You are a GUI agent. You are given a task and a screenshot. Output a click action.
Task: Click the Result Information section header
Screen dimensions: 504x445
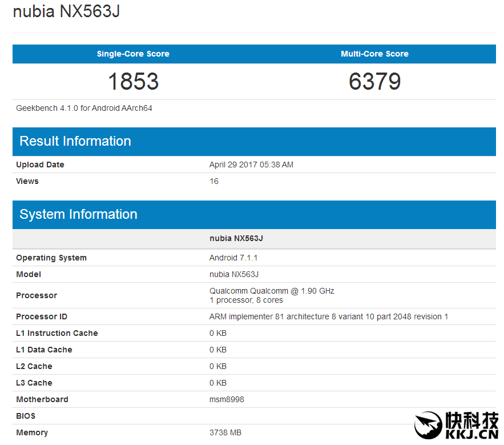[x=75, y=141]
